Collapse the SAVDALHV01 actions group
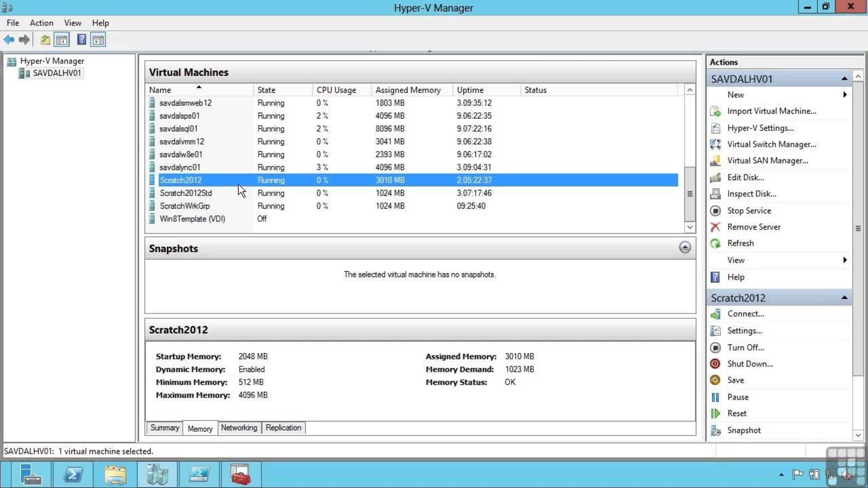 [844, 79]
